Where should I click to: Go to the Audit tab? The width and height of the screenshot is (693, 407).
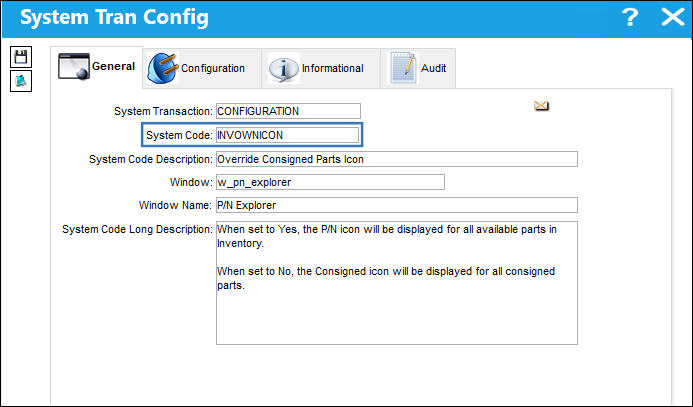pyautogui.click(x=418, y=68)
